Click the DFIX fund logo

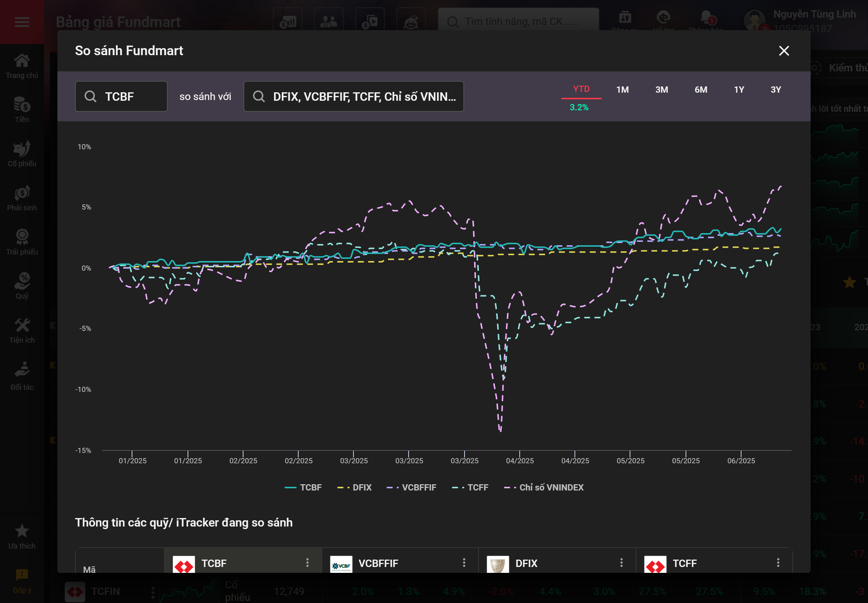tap(498, 564)
